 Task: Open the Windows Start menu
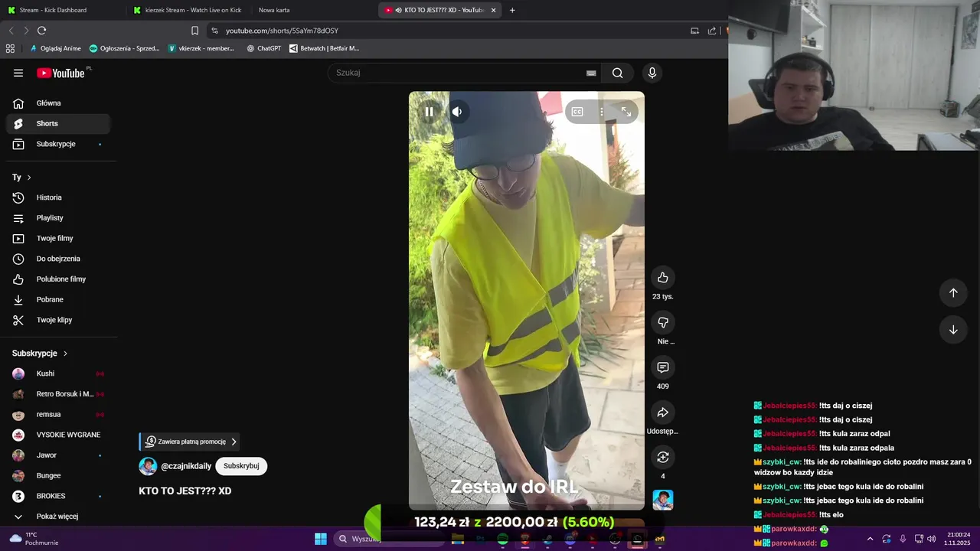321,539
